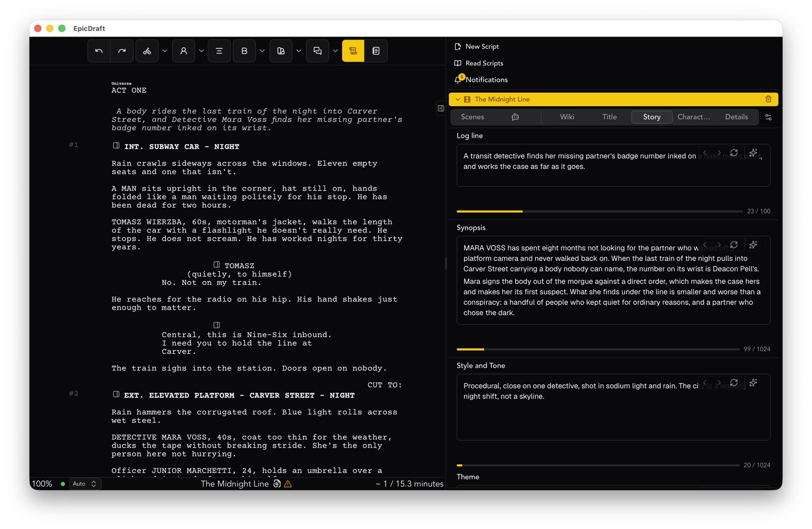Click previous suggestion arrow in Log line
The width and height of the screenshot is (812, 529).
click(x=705, y=153)
